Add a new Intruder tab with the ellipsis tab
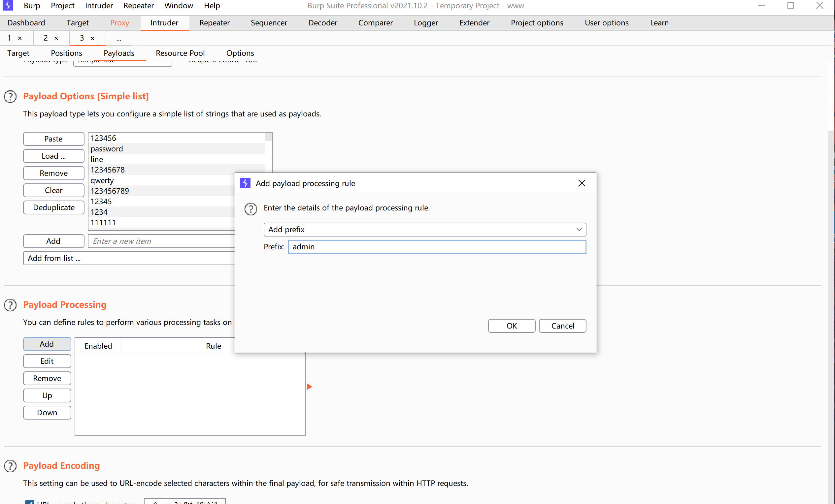The height and width of the screenshot is (504, 835). 118,38
